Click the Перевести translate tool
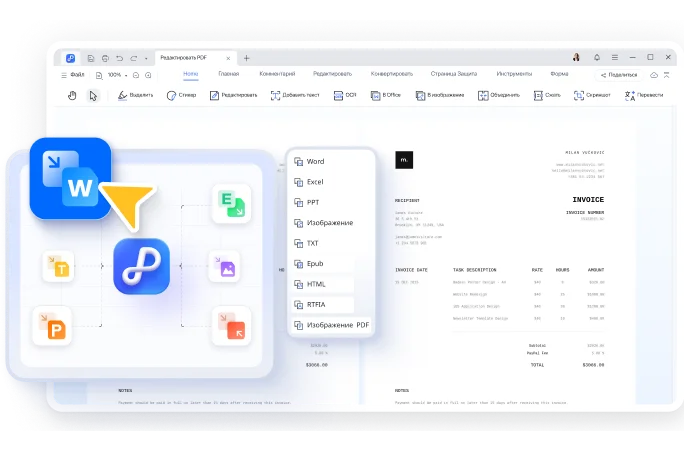Viewport: 684px width, 456px height. 644,96
